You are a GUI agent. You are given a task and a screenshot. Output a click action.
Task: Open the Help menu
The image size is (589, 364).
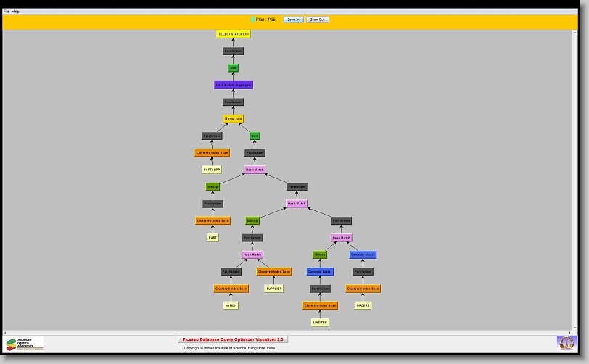(x=16, y=12)
